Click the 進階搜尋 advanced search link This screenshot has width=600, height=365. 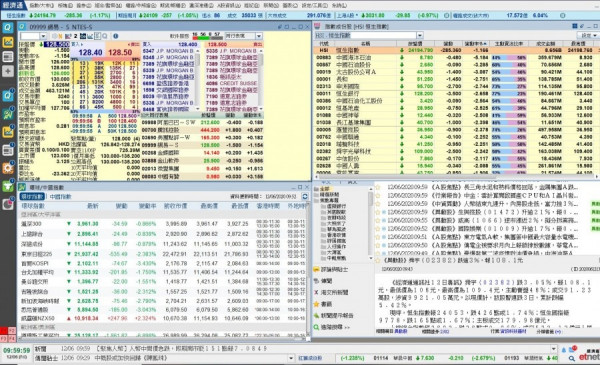point(332,327)
